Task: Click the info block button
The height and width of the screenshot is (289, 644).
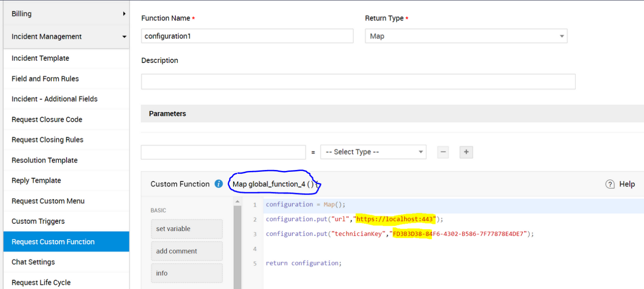Action: coord(187,273)
